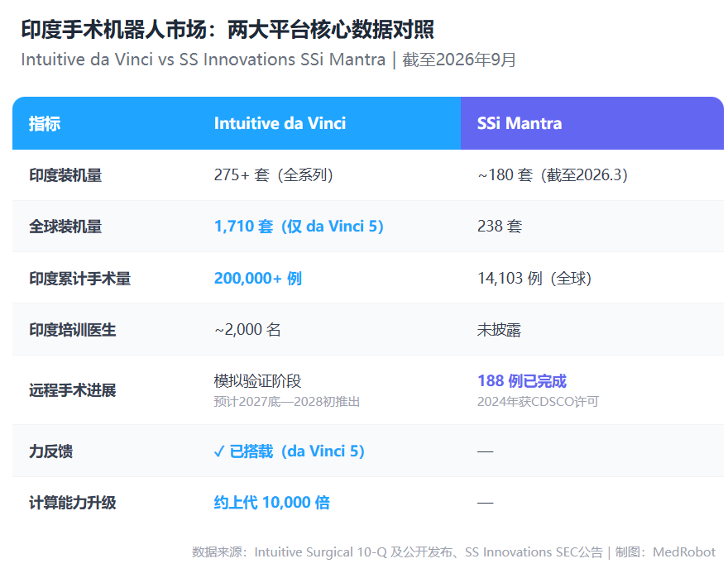Screen dimensions: 728x573
Task: Click the 力反馈 row label
Action: click(x=51, y=451)
